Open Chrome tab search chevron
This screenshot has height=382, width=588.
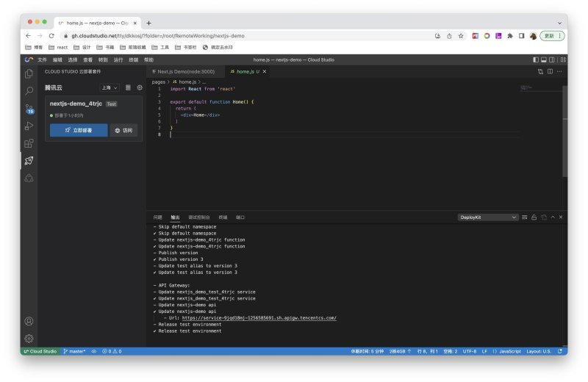tap(559, 23)
